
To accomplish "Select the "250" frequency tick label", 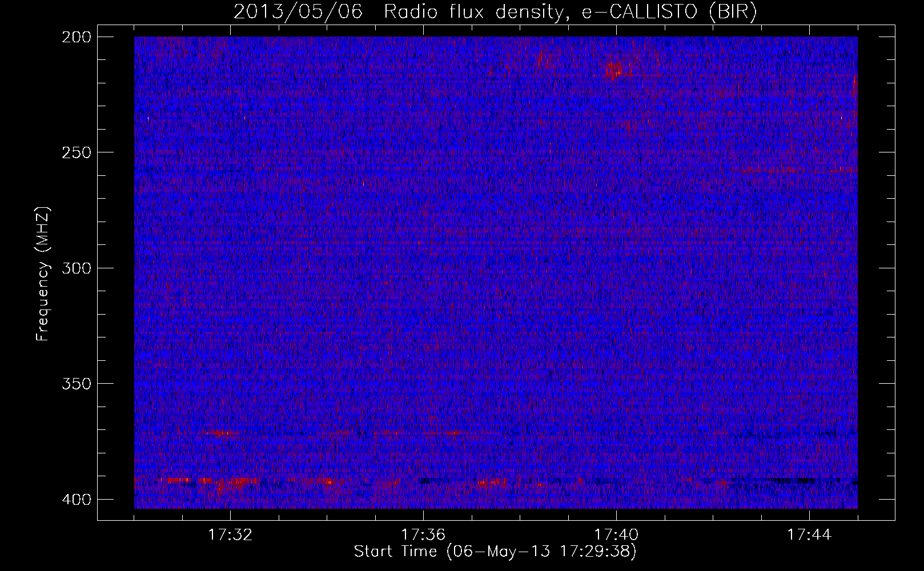I will tap(76, 153).
